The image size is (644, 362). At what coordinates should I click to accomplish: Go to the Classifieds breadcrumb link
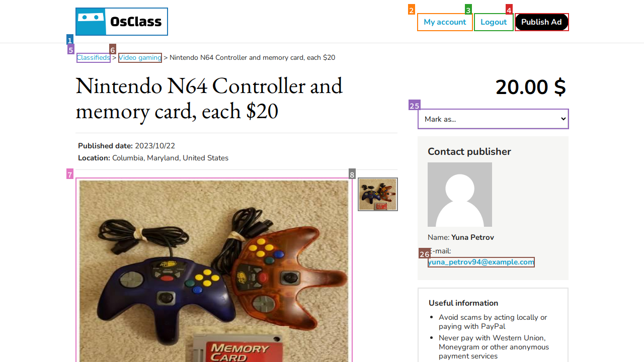point(94,58)
